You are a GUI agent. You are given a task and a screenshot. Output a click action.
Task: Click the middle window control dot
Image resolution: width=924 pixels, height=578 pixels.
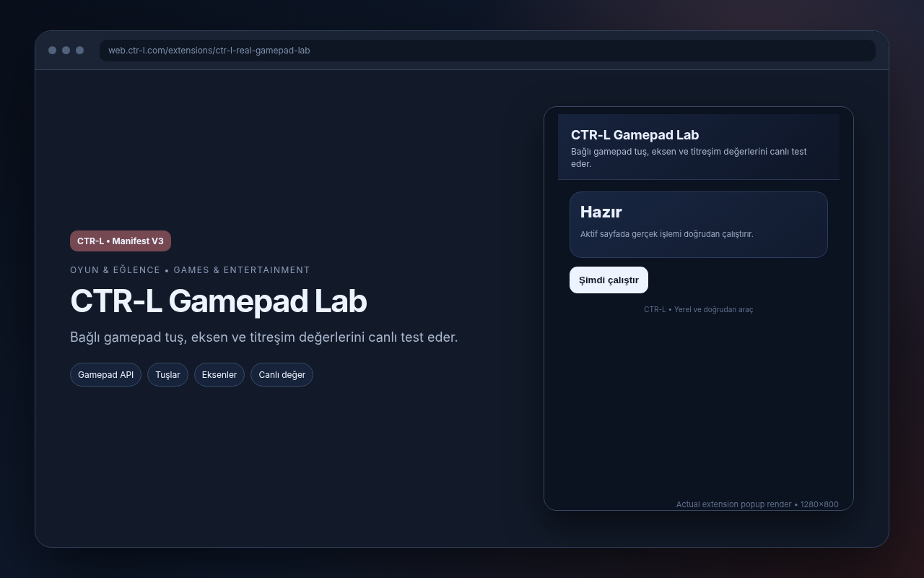66,51
